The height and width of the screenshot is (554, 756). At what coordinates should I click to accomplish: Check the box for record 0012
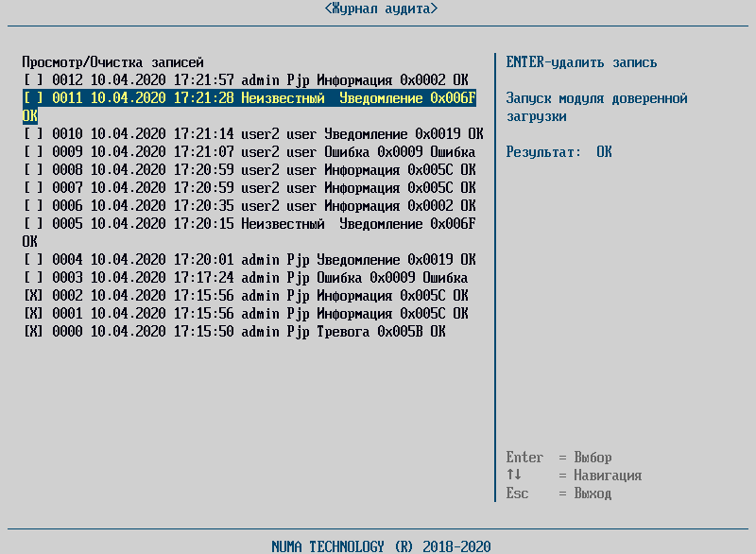(33, 79)
